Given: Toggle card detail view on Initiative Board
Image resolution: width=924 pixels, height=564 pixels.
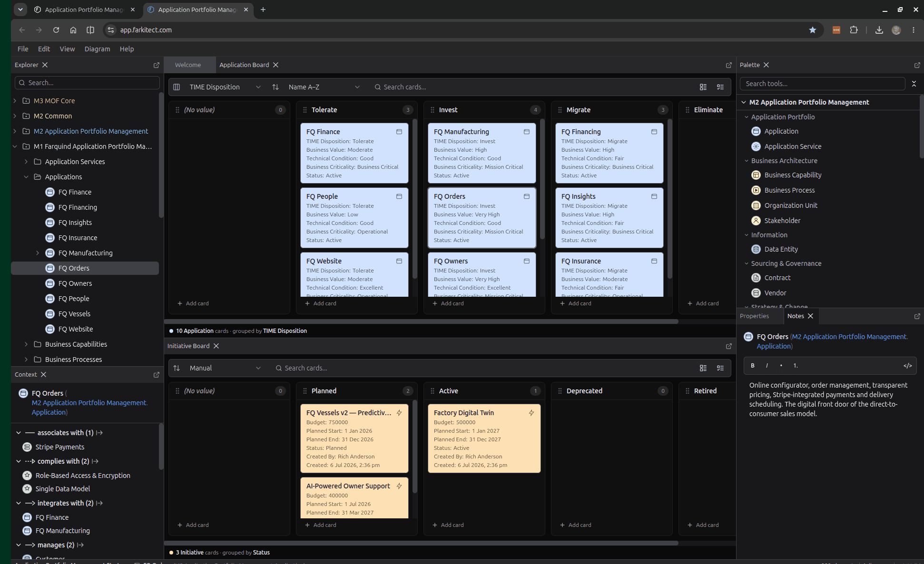Looking at the screenshot, I should click(x=703, y=368).
